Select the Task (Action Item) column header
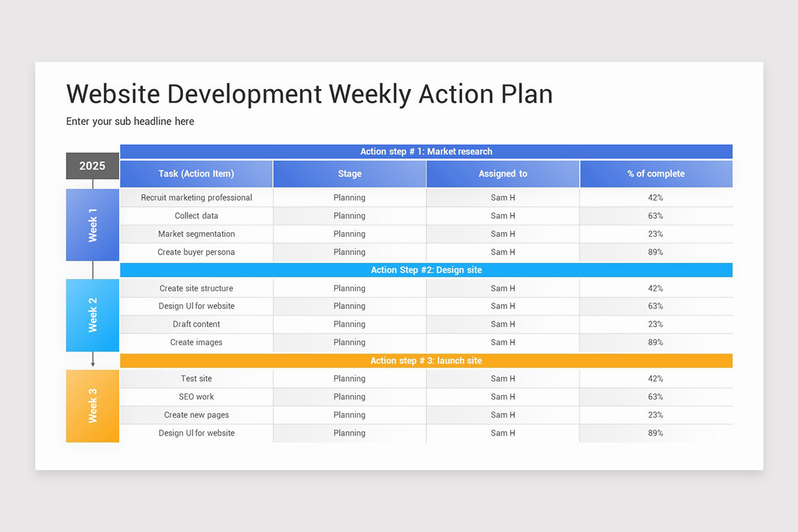Viewport: 798px width, 532px height. point(196,173)
